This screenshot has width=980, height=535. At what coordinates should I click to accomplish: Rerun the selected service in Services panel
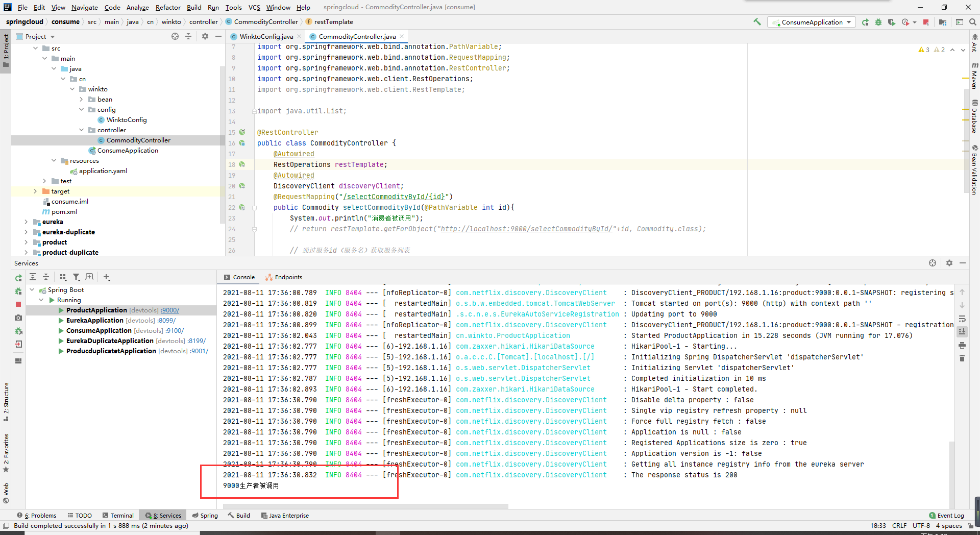[x=18, y=278]
